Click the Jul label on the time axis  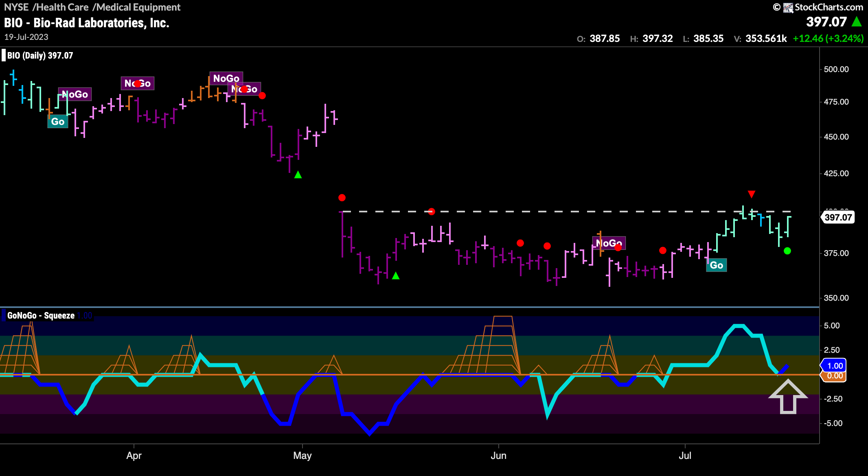(685, 455)
